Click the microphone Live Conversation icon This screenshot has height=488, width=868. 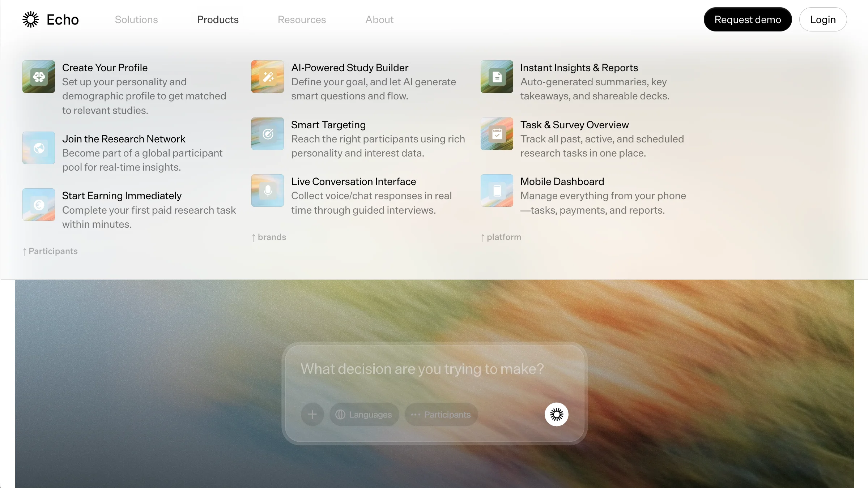coord(268,191)
